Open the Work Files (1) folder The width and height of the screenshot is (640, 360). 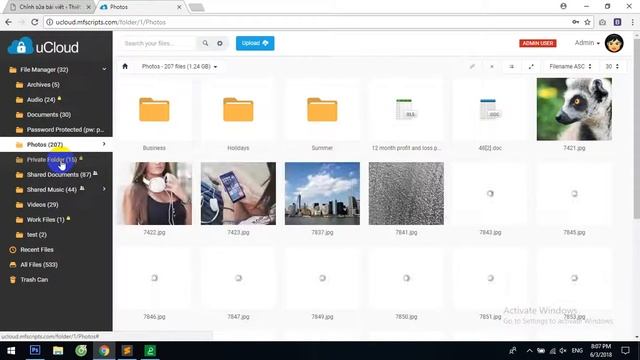pos(45,220)
